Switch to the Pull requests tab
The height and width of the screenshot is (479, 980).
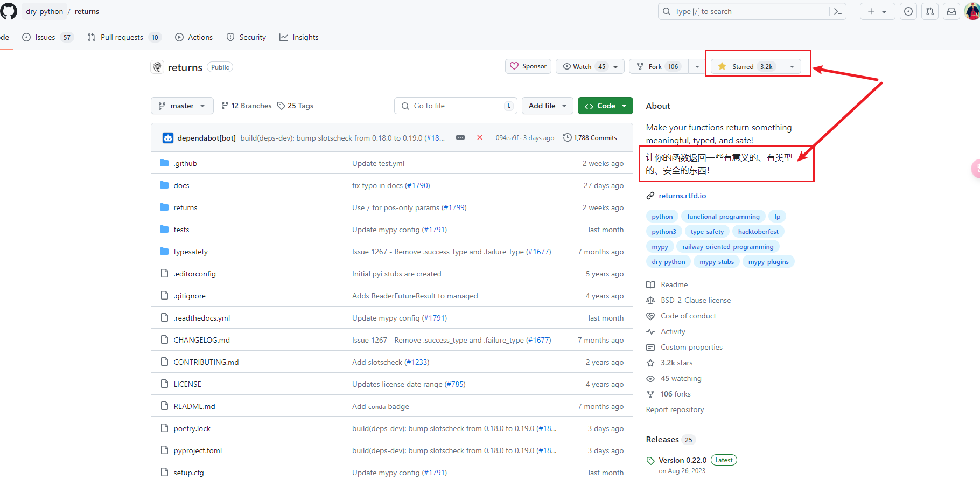click(124, 37)
